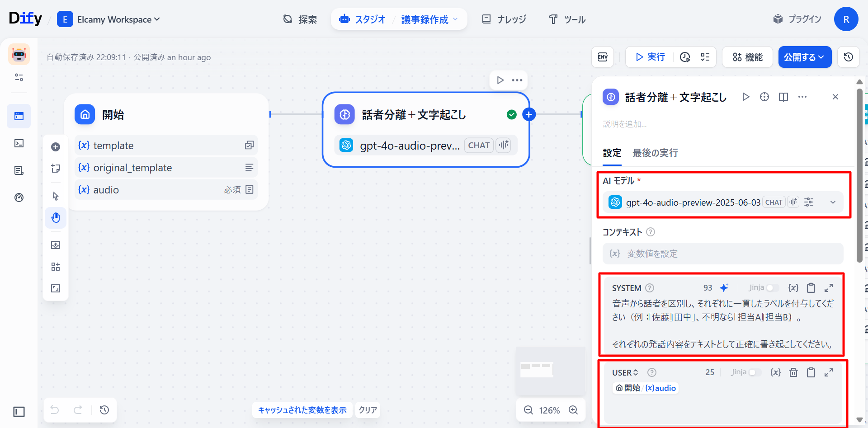Image resolution: width=868 pixels, height=428 pixels.
Task: Click the add node plus icon
Action: (56, 147)
